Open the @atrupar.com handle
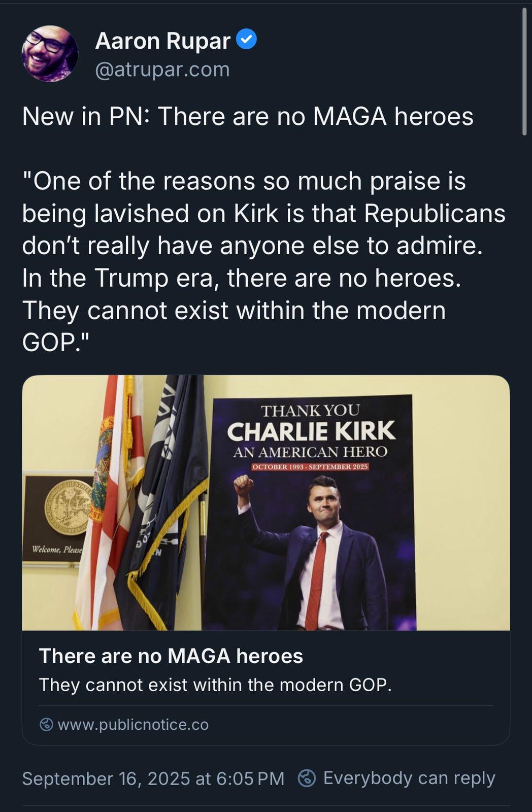 click(x=162, y=69)
